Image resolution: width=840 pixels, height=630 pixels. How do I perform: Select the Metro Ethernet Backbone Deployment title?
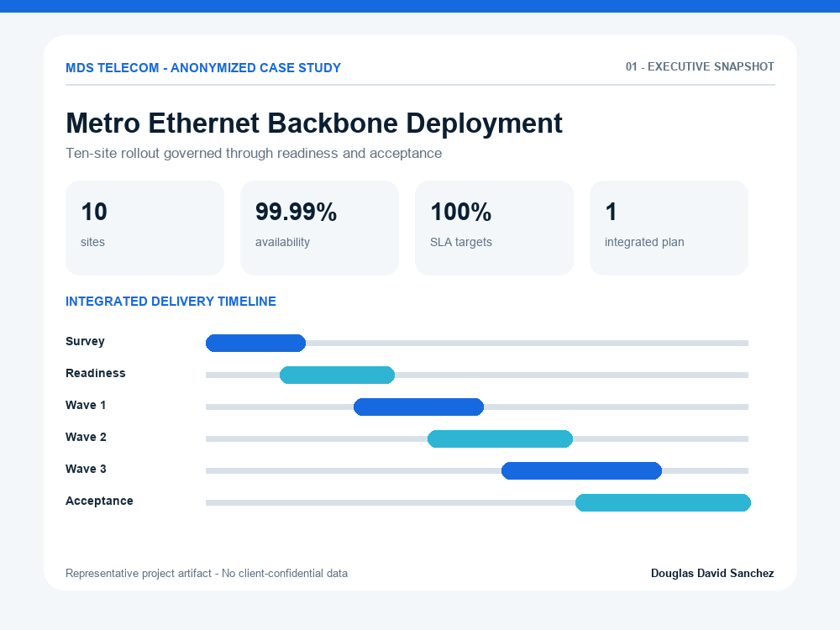coord(314,123)
